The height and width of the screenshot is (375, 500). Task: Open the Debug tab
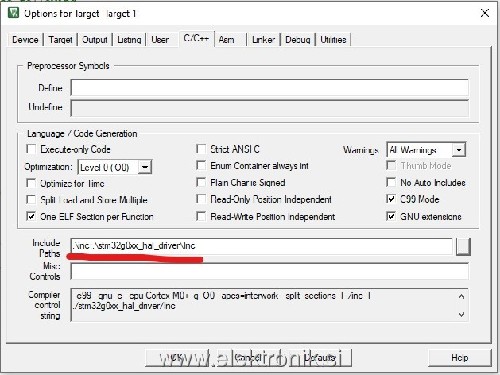(298, 40)
